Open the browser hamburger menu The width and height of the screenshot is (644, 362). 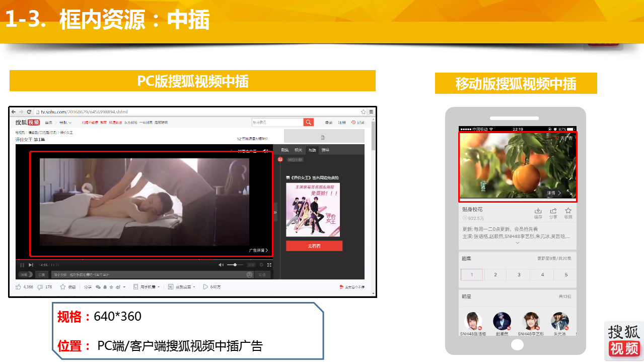[372, 111]
